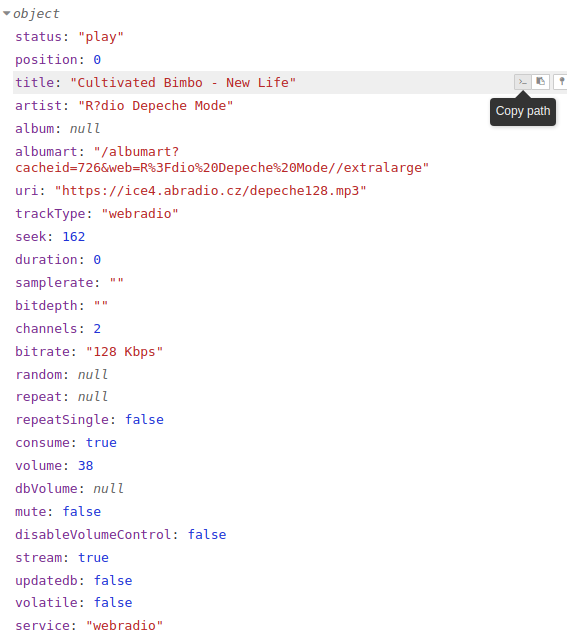Click the repeatSingle false value
This screenshot has height=631, width=567.
144,419
